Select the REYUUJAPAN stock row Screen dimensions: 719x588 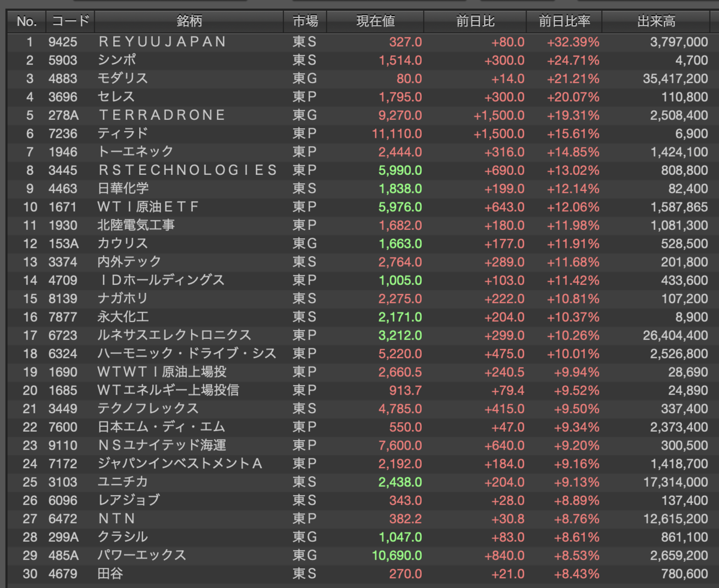pos(359,41)
